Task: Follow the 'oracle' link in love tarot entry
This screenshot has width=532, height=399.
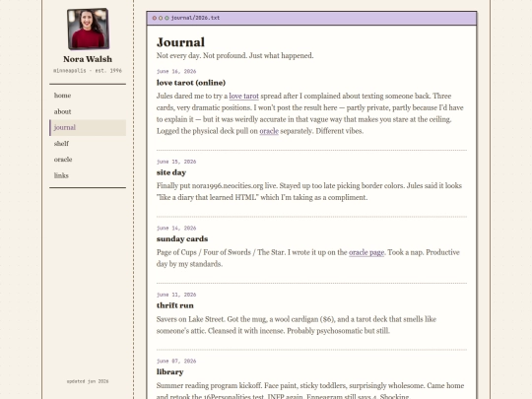Action: tap(269, 131)
